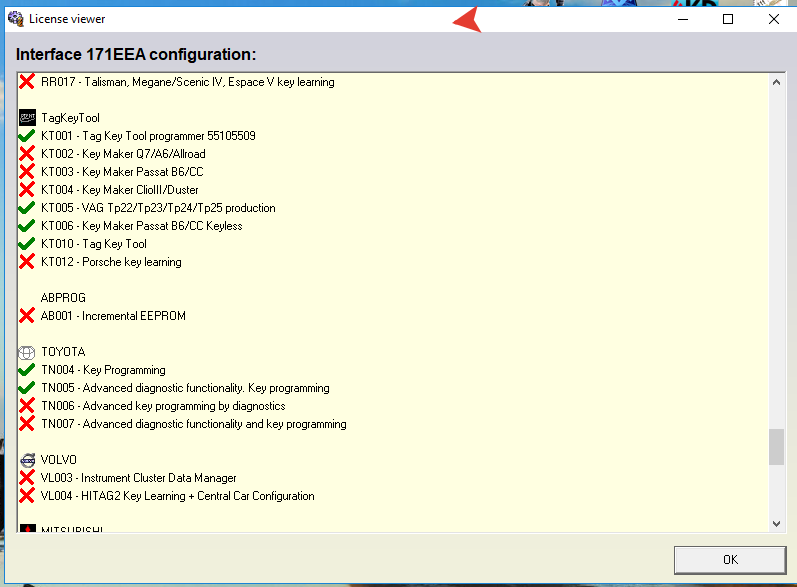The width and height of the screenshot is (797, 587).
Task: Click red cross beside KT012 Porsche
Action: click(27, 262)
